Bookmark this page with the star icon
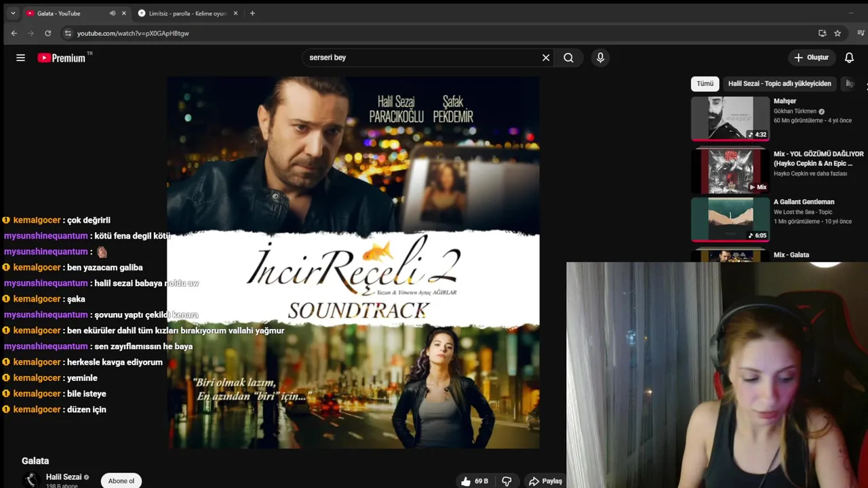Screen dimensions: 868x488 (x=837, y=33)
